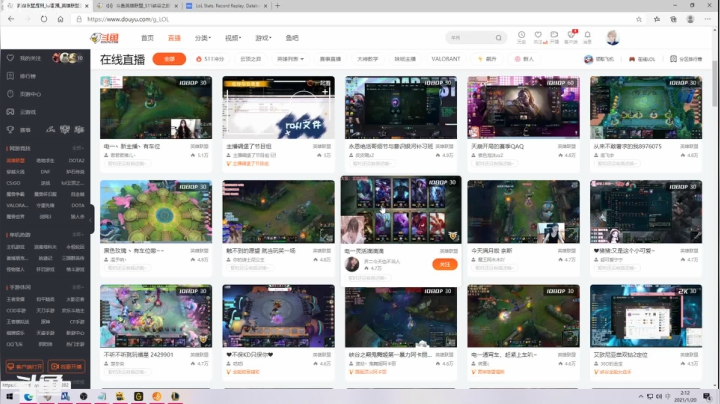Reload the page with the refresh icon

(x=44, y=19)
